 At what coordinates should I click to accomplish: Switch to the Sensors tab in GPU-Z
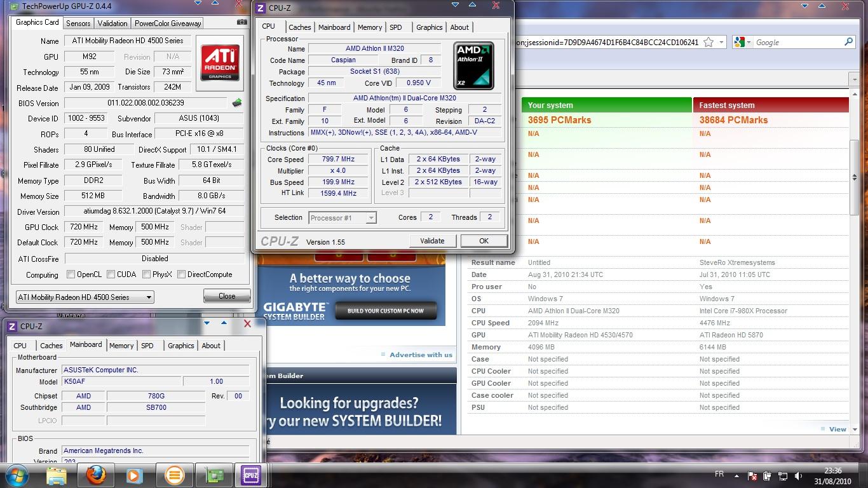click(x=78, y=23)
